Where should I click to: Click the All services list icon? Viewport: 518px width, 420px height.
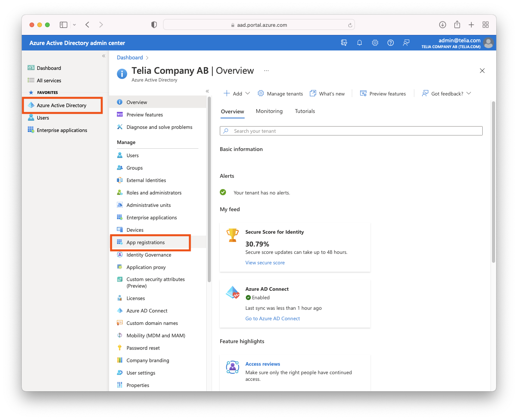(31, 80)
